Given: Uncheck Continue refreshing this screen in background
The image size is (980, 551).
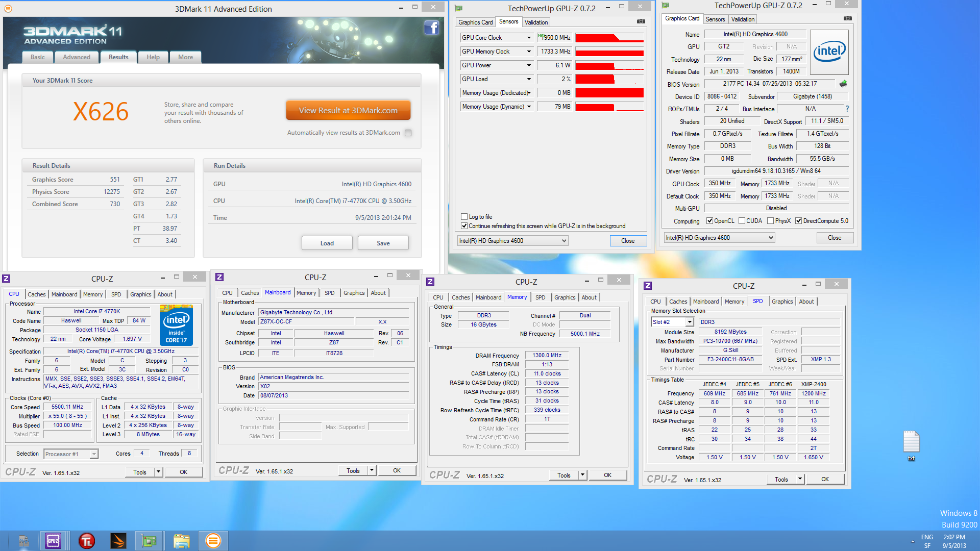Looking at the screenshot, I should coord(464,226).
